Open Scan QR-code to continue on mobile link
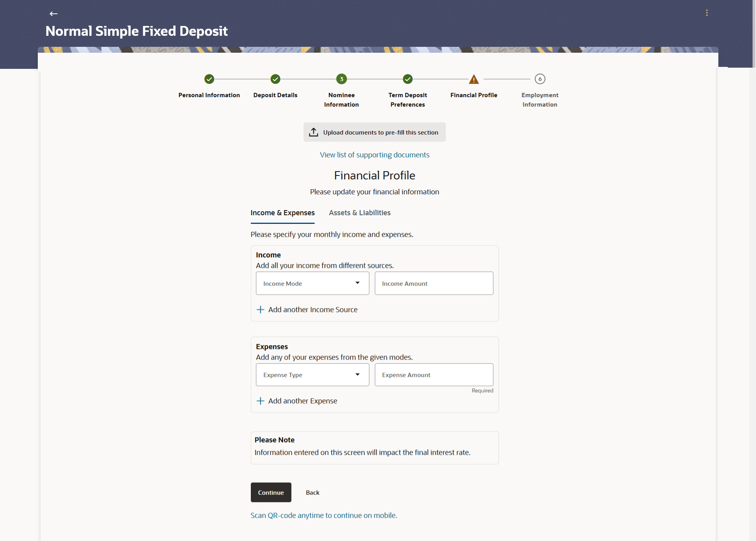Image resolution: width=756 pixels, height=541 pixels. click(x=324, y=515)
